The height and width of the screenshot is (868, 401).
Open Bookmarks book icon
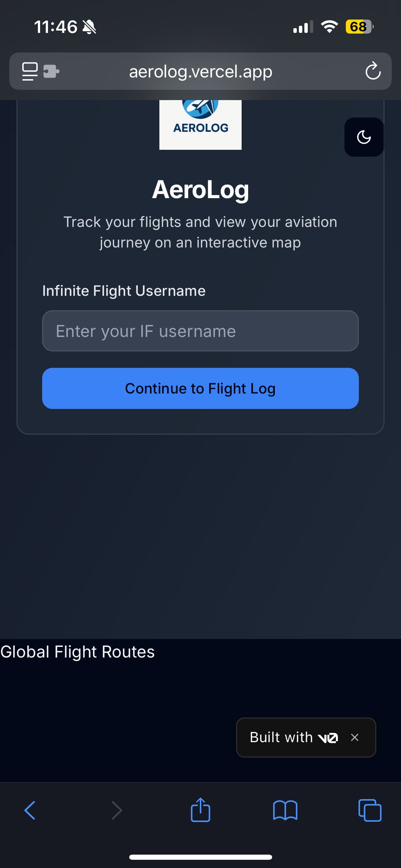pyautogui.click(x=285, y=810)
